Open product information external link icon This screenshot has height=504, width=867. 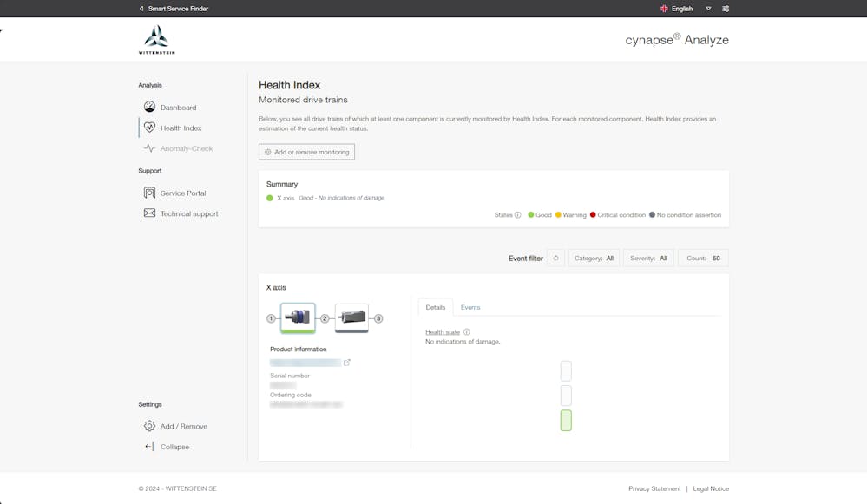(x=346, y=363)
